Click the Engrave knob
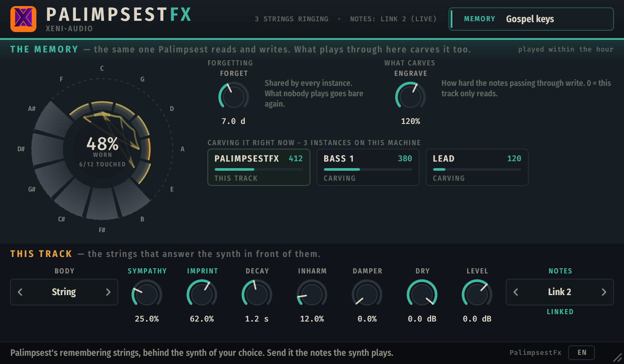 click(x=410, y=97)
